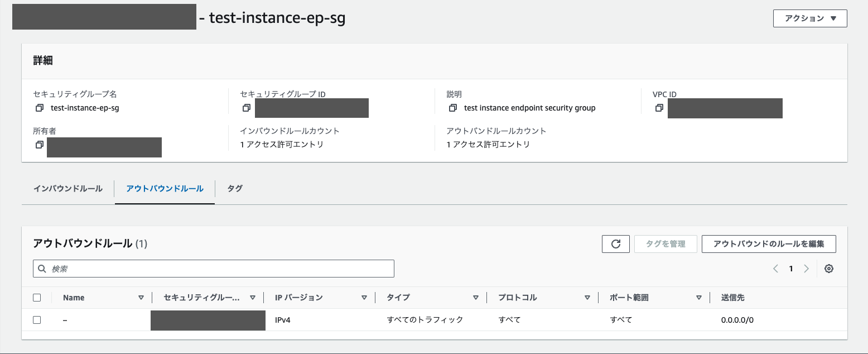Click アウトバウンドのルールを編集 button
Image resolution: width=868 pixels, height=354 pixels.
[769, 243]
